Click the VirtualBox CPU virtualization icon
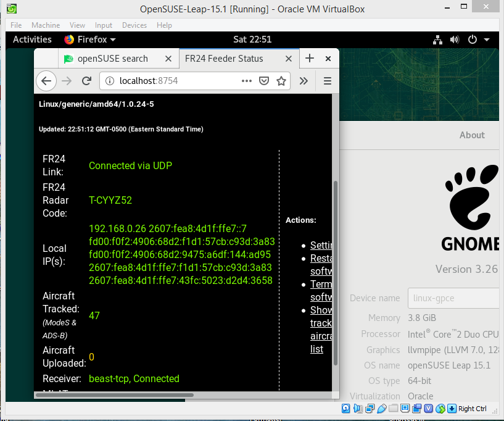 [x=429, y=409]
